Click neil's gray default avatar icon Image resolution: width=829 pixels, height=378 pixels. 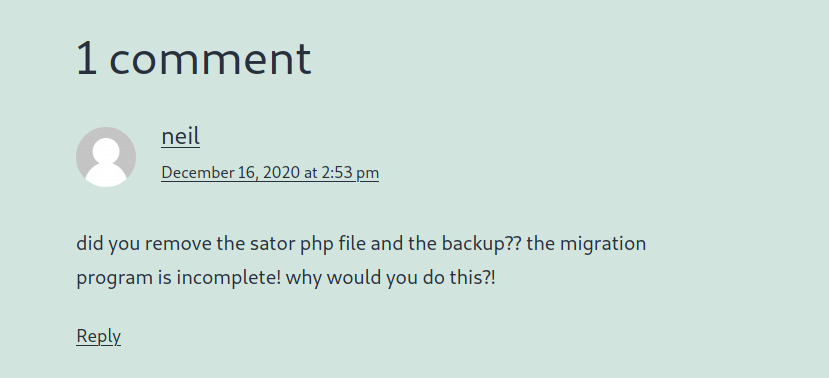(106, 157)
